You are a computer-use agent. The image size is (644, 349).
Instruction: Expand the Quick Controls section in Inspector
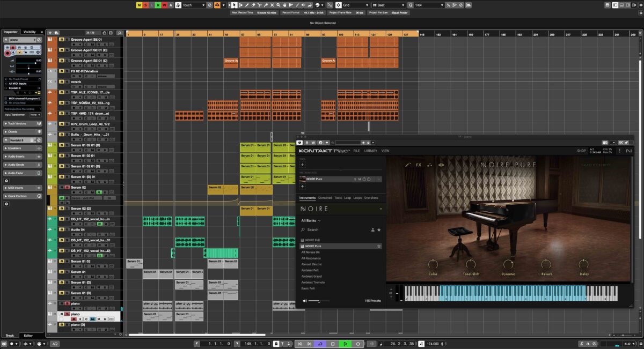tap(23, 196)
